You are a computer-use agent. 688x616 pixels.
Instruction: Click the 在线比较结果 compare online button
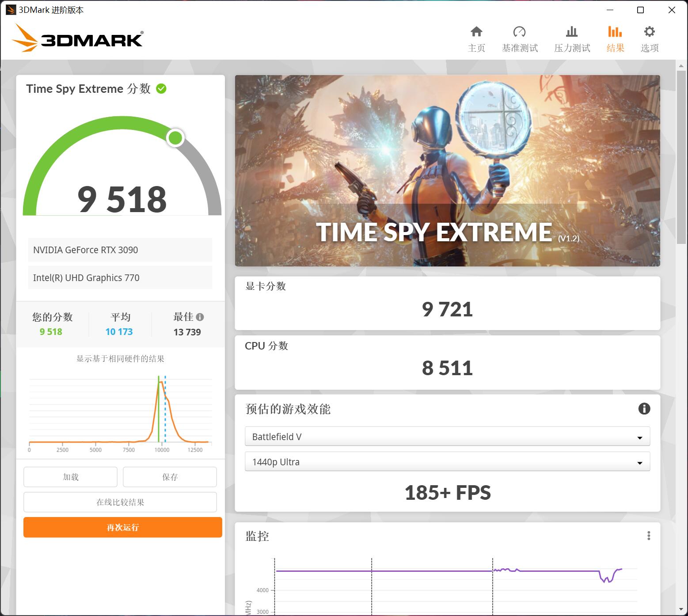tap(120, 502)
